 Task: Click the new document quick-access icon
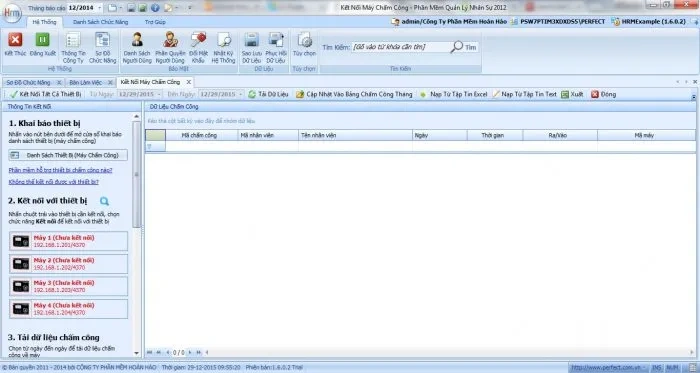112,8
